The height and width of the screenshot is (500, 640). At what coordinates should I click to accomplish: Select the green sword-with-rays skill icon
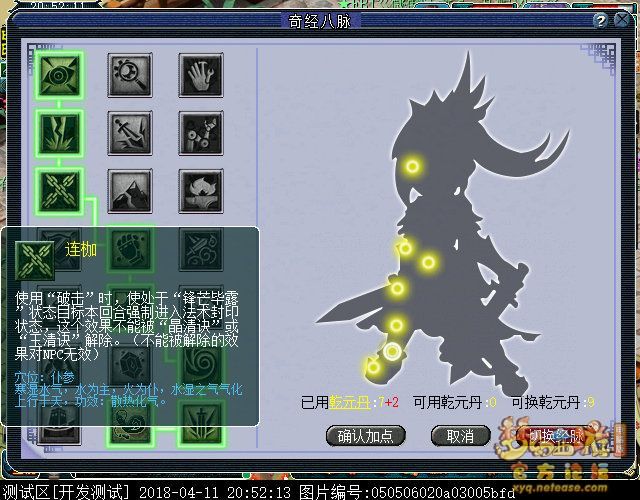tap(201, 423)
